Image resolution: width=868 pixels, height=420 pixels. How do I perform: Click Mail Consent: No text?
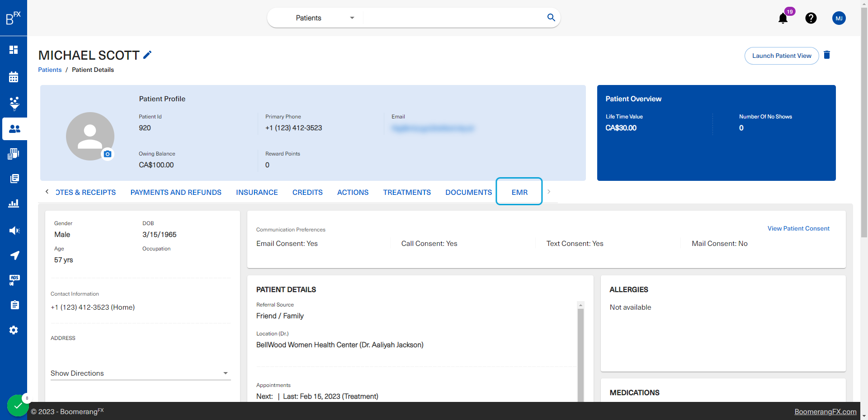click(719, 244)
